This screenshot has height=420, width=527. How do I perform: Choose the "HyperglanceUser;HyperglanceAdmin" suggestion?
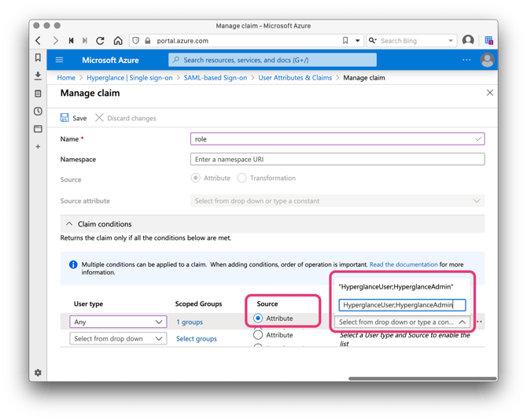[x=396, y=286]
